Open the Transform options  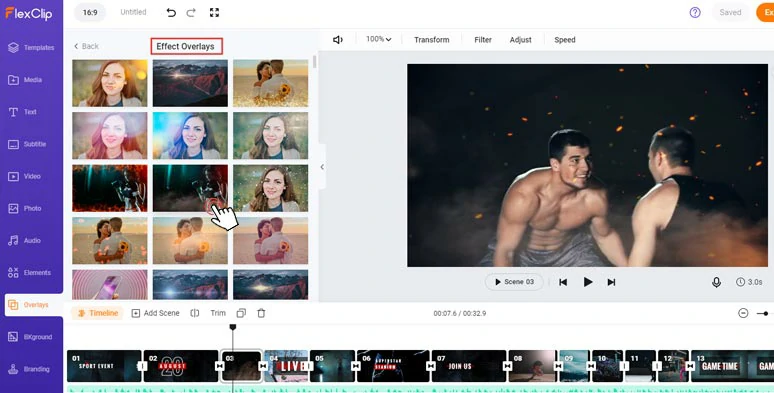tap(431, 39)
